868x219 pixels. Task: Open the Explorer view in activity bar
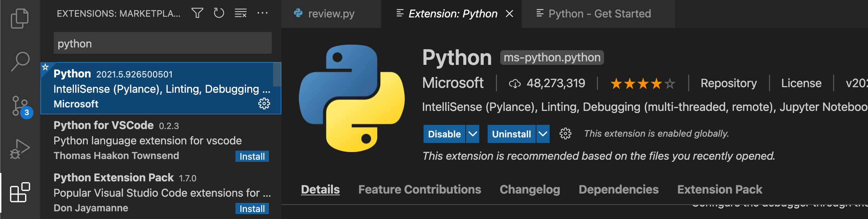pyautogui.click(x=20, y=18)
